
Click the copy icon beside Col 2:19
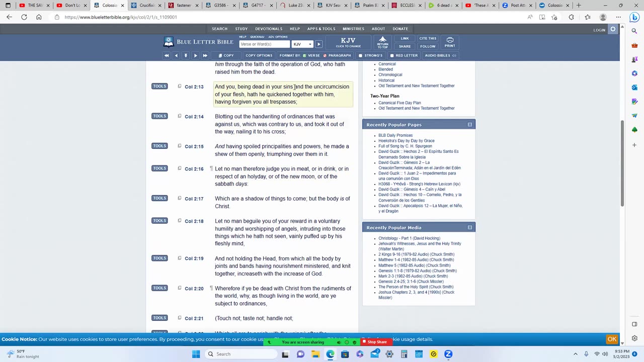[179, 258]
